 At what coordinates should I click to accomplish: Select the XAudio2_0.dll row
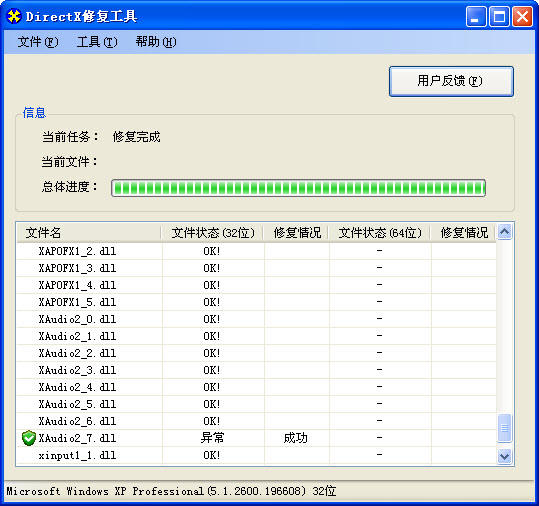click(x=256, y=319)
